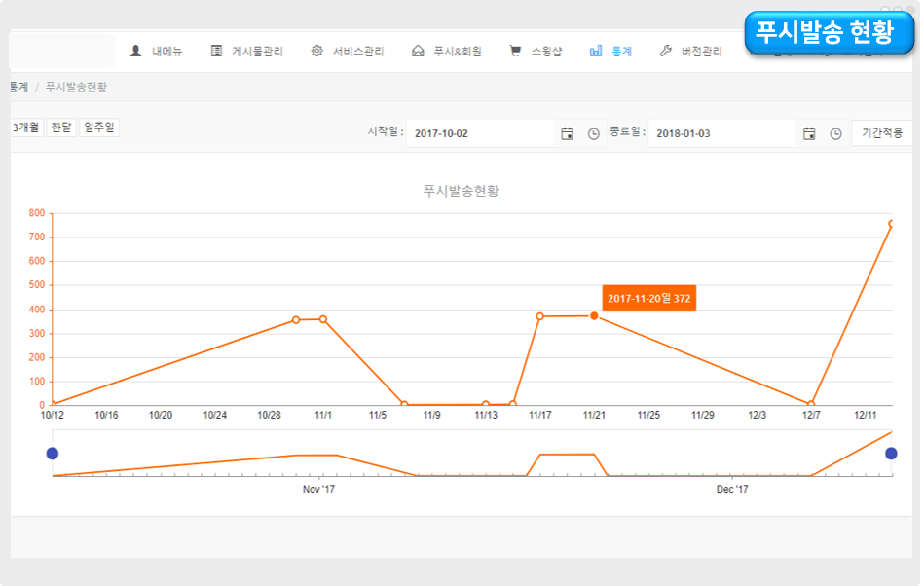Open the 버전관리 menu item
This screenshot has width=924, height=586.
(691, 52)
